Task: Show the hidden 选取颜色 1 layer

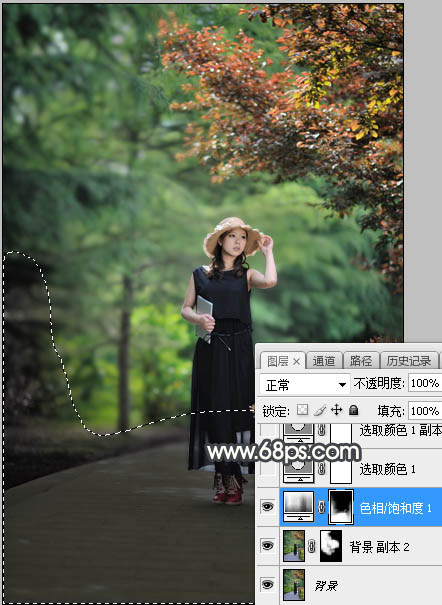Action: pos(268,468)
